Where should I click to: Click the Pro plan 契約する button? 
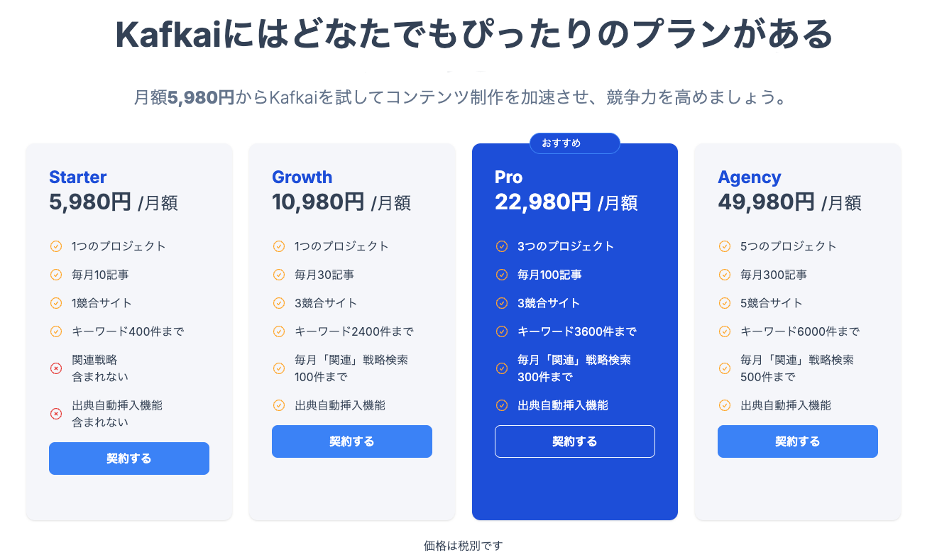(x=575, y=441)
